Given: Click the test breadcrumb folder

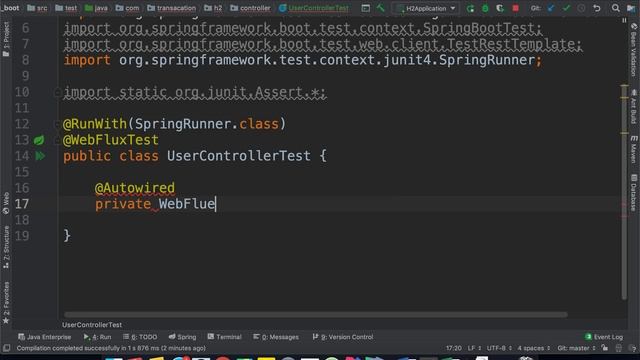Looking at the screenshot, I should coord(66,8).
